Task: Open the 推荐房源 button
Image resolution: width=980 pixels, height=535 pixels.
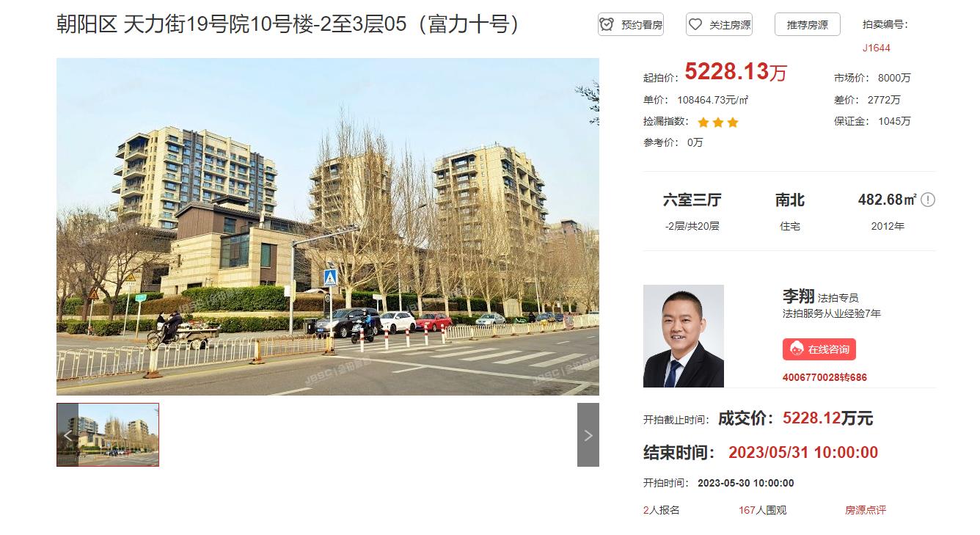Action: [x=808, y=24]
